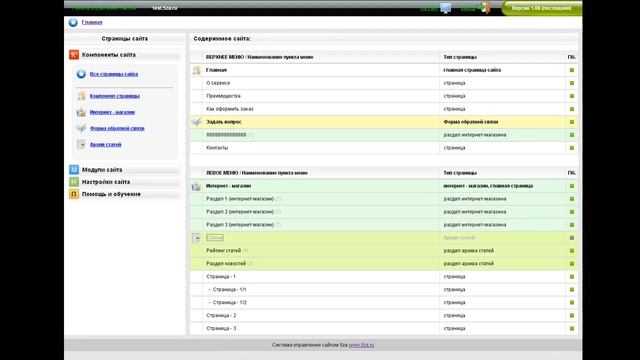Viewport: 640px width, 360px height.
Task: Select the Страница - 2 row
Action: click(x=384, y=316)
